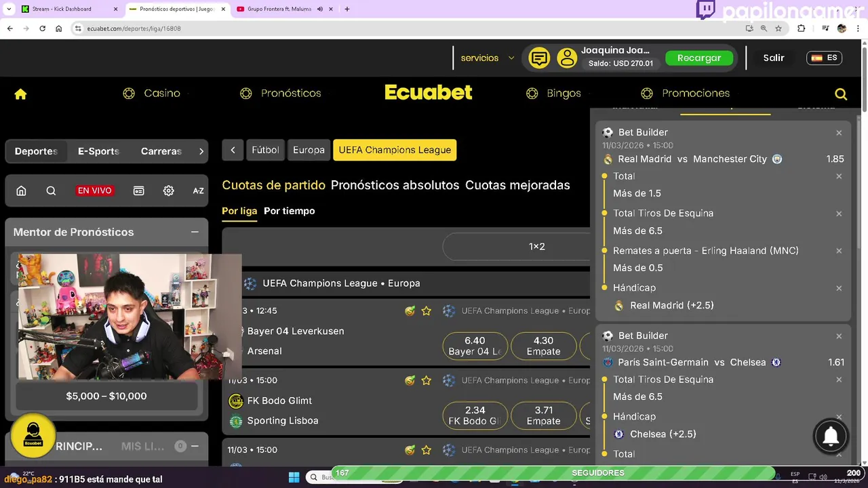868x488 pixels.
Task: Select the $5,000 – $10,000 range
Action: tap(106, 396)
